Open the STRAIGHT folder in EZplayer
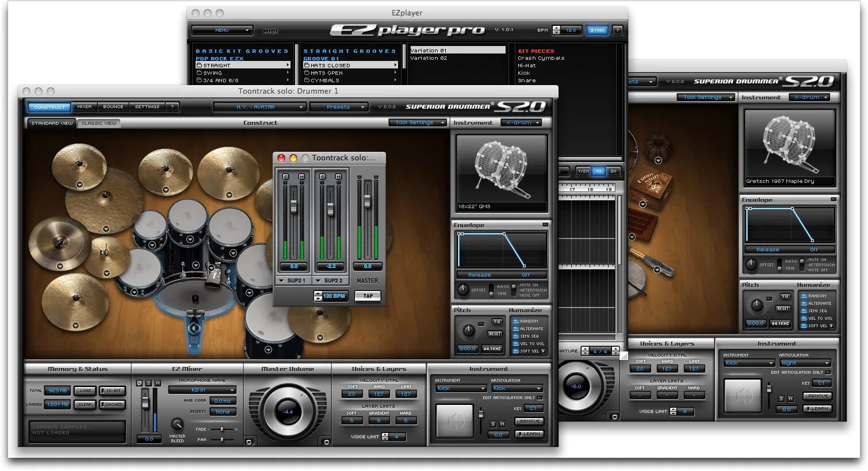This screenshot has height=471, width=868. (243, 66)
